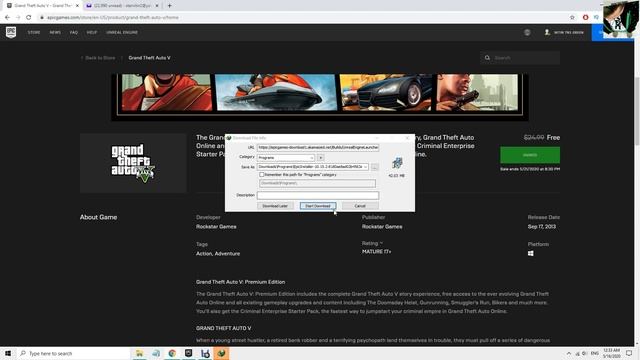Cancel the download file dialog
Image resolution: width=640 pixels, height=360 pixels.
[x=360, y=206]
